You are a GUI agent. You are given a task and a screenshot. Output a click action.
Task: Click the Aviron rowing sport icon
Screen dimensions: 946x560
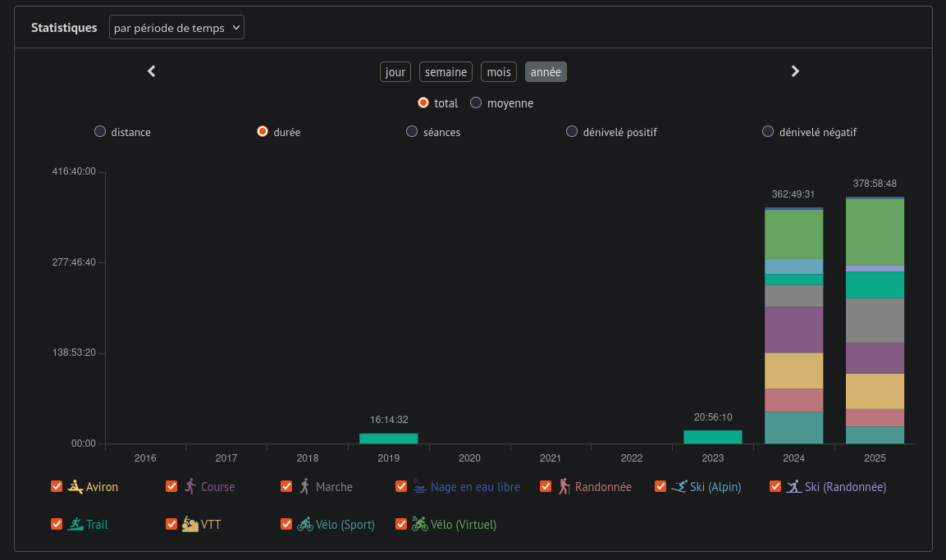click(x=75, y=486)
